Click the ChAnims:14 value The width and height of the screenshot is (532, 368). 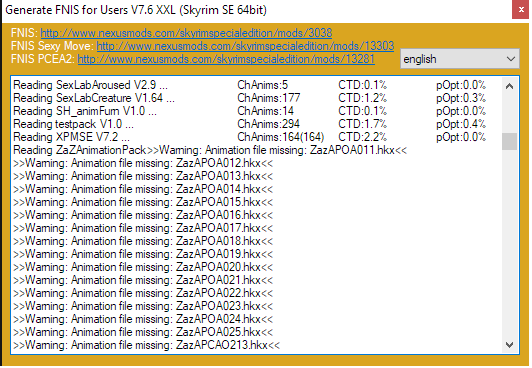point(265,111)
